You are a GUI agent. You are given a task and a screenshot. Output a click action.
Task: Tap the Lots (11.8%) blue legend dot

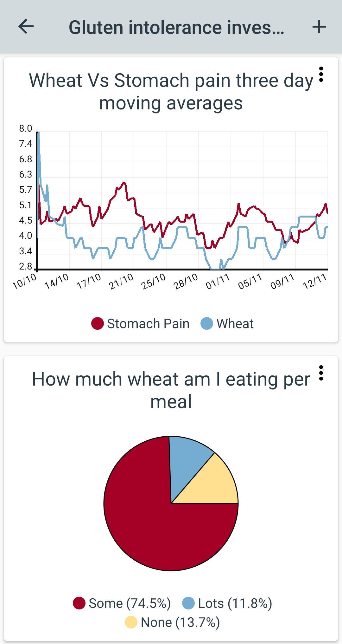188,603
